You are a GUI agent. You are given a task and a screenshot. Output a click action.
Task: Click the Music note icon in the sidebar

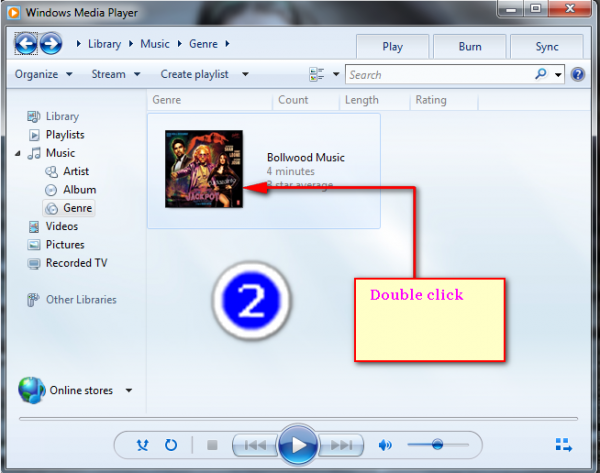pyautogui.click(x=34, y=153)
